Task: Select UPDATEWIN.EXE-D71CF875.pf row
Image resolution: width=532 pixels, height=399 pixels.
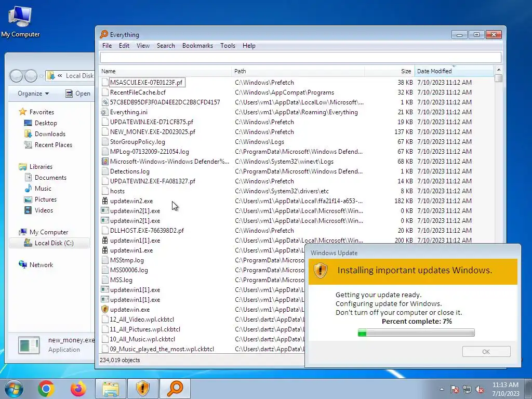Action: pos(297,122)
